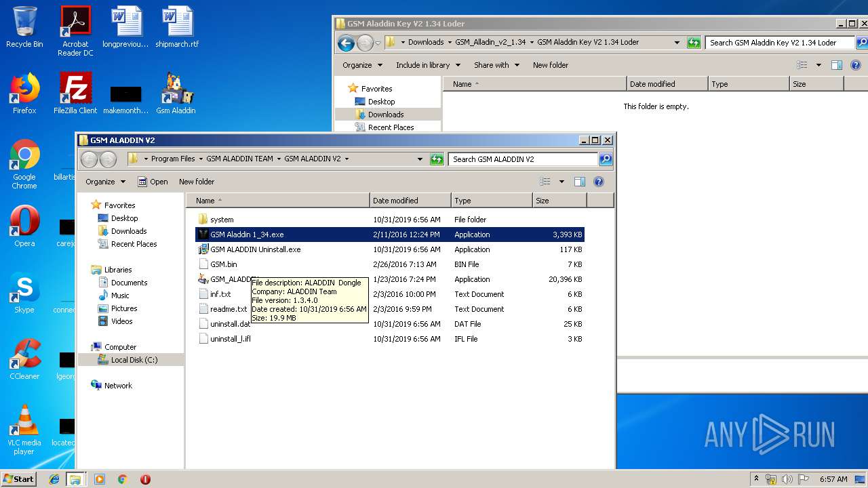Launch Gsm Aladdin desktop shortcut

point(176,94)
